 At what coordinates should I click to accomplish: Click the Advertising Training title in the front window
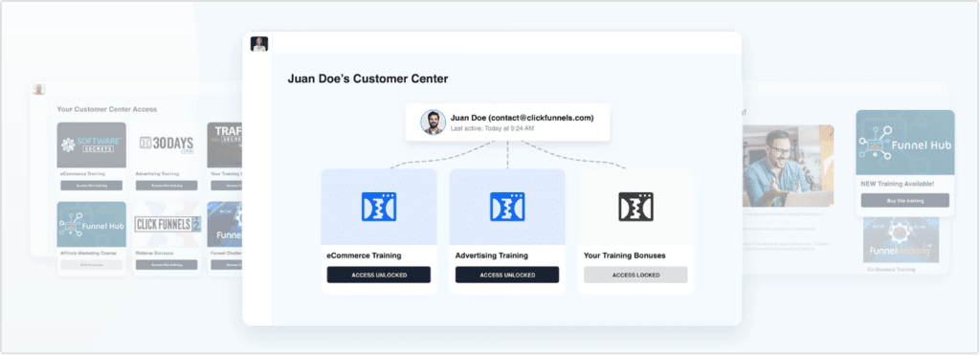pos(491,255)
